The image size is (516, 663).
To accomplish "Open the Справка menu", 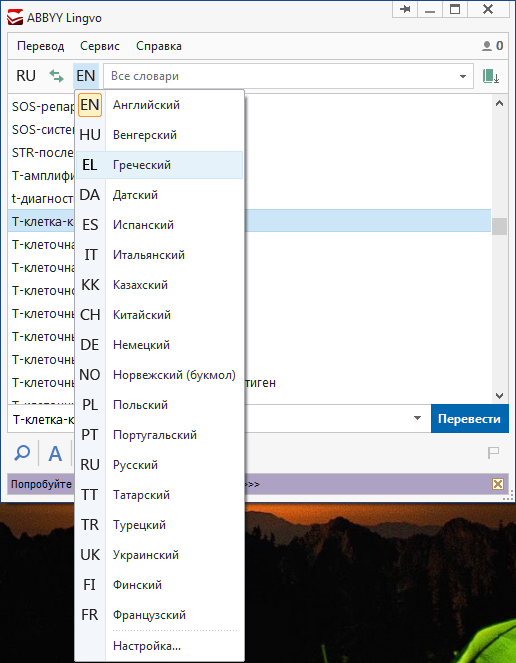I will pyautogui.click(x=159, y=46).
